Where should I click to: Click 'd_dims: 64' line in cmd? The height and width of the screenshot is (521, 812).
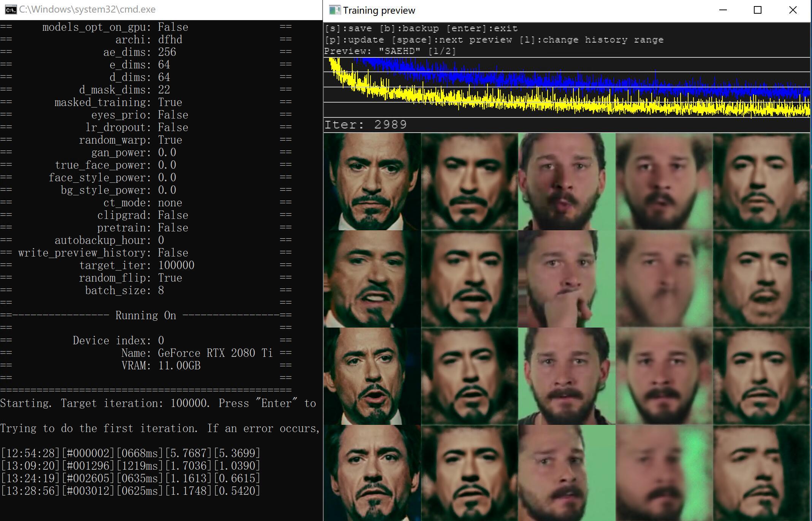point(139,77)
